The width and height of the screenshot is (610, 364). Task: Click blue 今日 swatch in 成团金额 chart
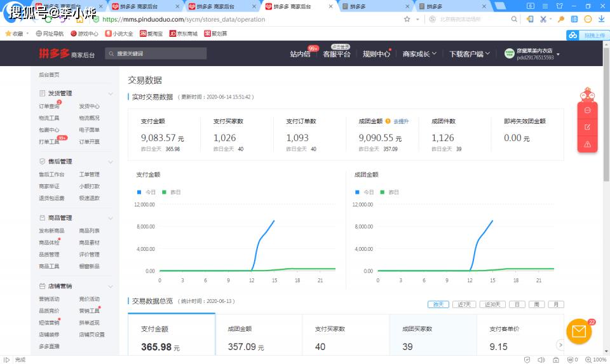tap(357, 192)
